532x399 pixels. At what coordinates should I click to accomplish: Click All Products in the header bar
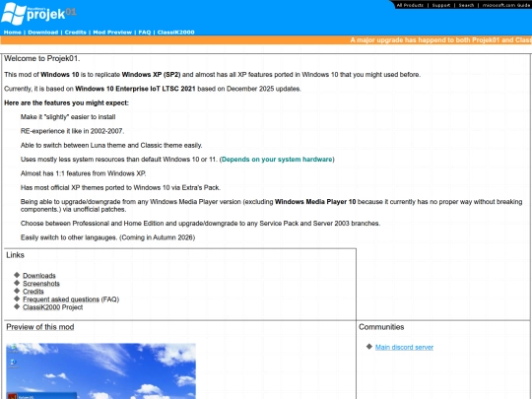pos(410,5)
